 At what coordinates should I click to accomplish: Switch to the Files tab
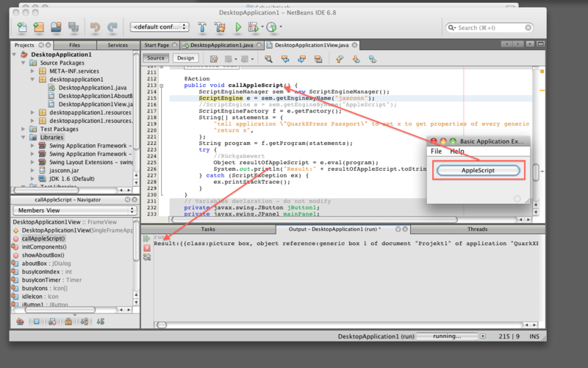pos(74,45)
